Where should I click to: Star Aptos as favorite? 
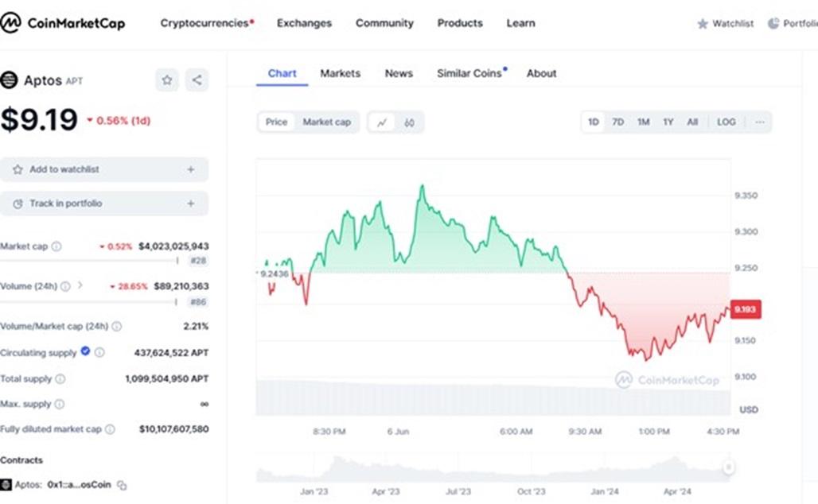(167, 80)
